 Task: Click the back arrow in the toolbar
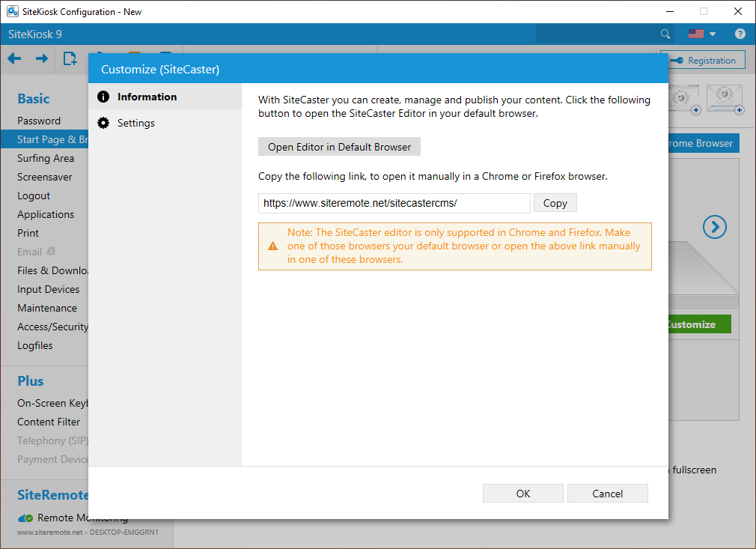(14, 59)
